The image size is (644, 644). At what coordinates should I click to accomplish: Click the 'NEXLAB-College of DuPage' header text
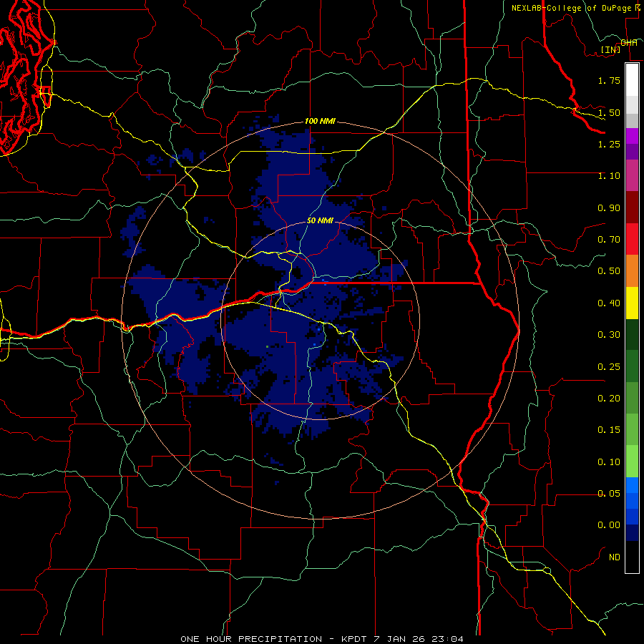point(572,8)
